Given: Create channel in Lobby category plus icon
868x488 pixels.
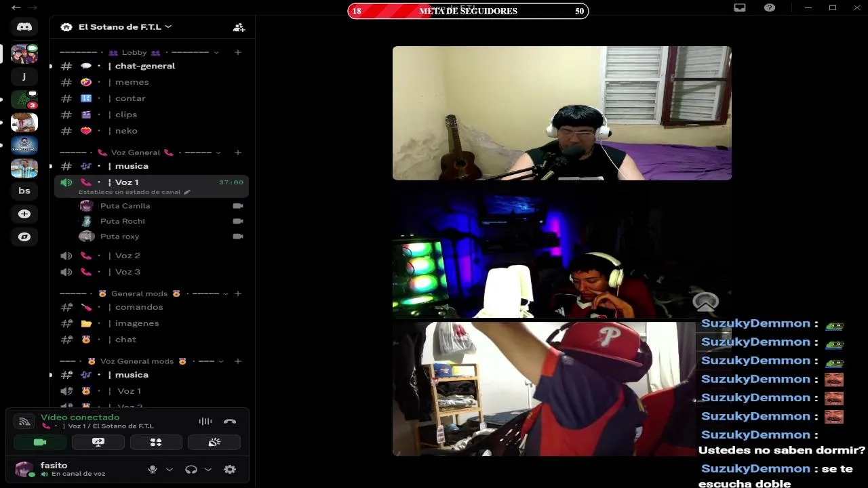Looking at the screenshot, I should 238,52.
